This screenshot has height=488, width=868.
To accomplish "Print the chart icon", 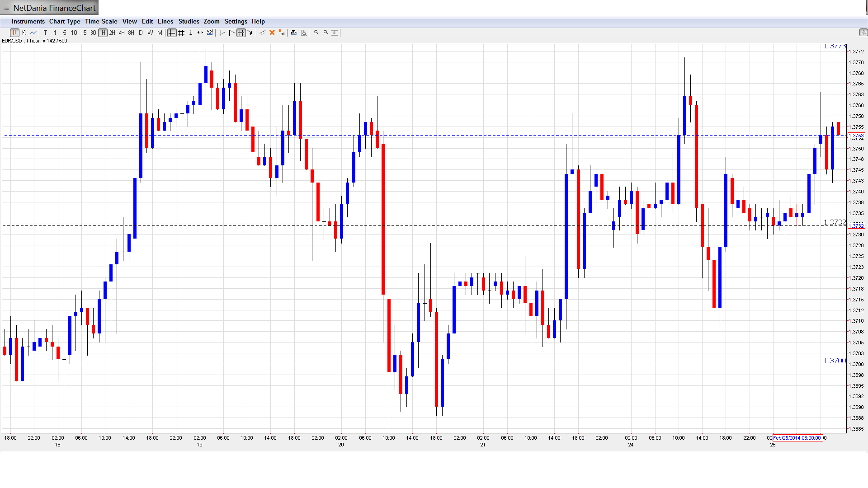I will coord(293,33).
